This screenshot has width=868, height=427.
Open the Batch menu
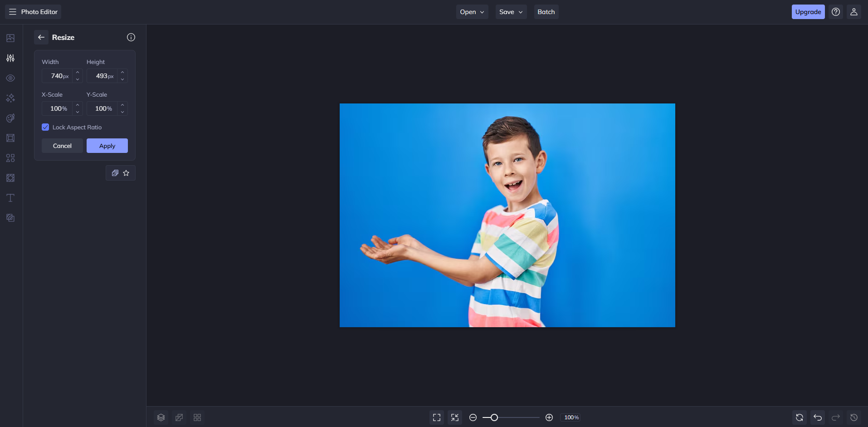point(546,12)
